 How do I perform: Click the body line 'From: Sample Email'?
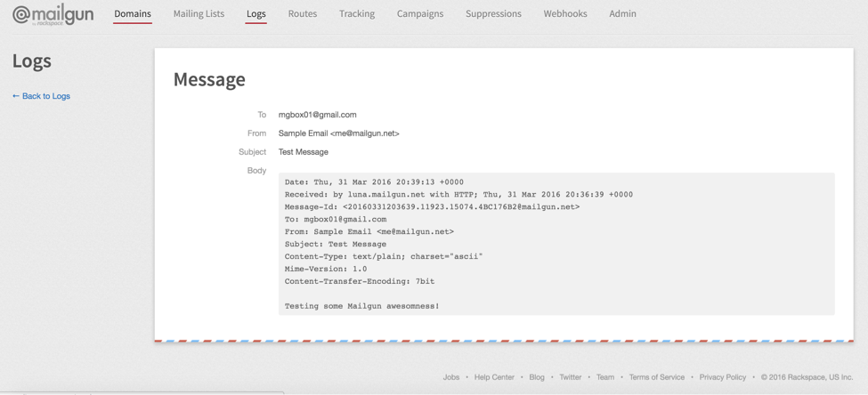click(369, 232)
